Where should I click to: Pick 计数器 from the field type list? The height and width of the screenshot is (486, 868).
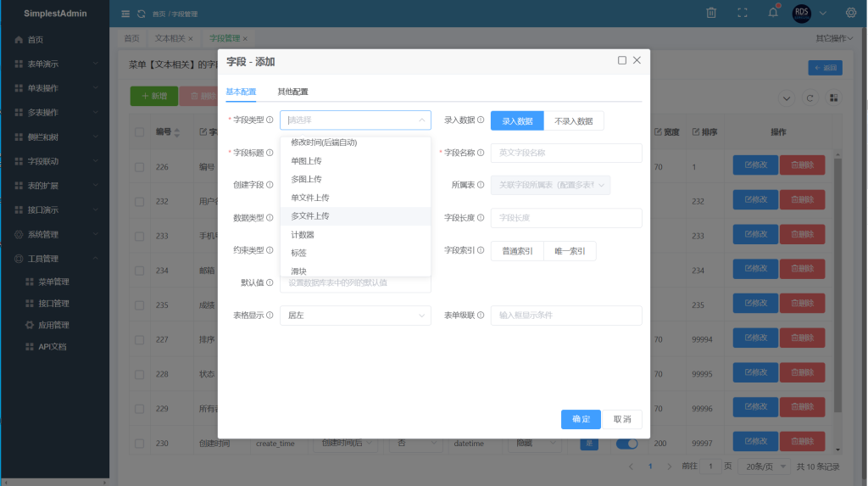coord(303,235)
